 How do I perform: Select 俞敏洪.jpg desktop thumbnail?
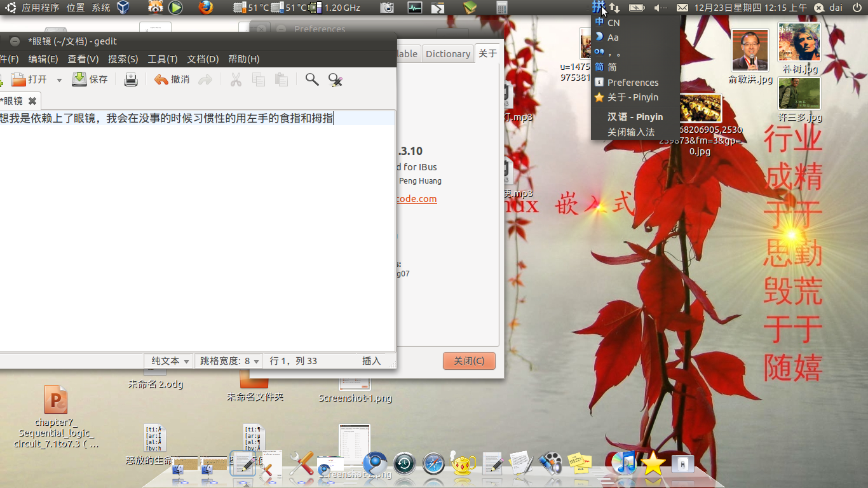click(750, 50)
